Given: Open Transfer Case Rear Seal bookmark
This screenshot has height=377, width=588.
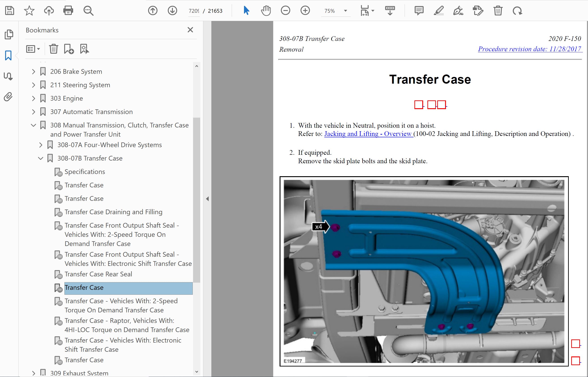Looking at the screenshot, I should tap(98, 274).
